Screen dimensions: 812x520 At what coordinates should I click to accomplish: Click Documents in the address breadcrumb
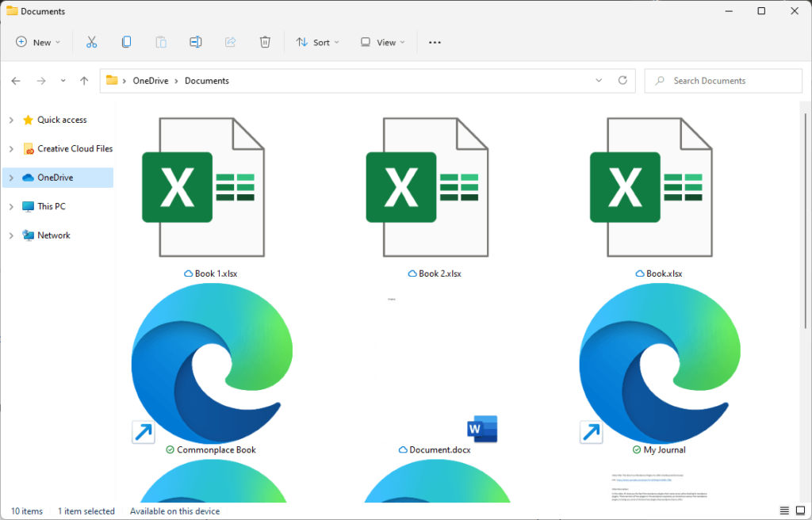(207, 81)
